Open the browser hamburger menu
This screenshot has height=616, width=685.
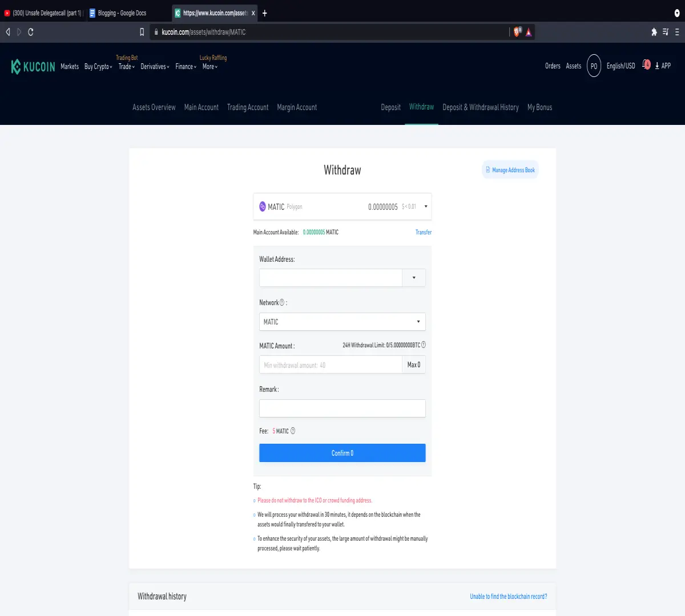[x=677, y=32]
